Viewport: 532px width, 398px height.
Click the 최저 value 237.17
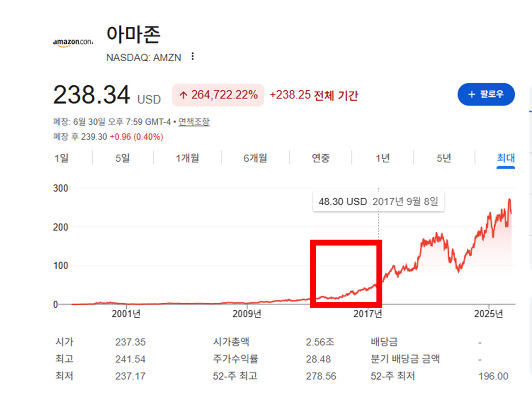130,376
